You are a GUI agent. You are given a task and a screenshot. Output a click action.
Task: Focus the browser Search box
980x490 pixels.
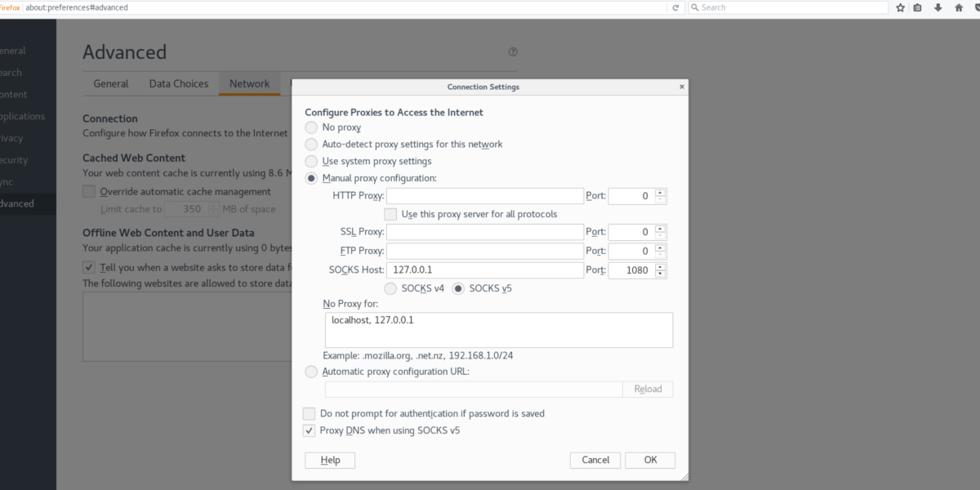[788, 7]
